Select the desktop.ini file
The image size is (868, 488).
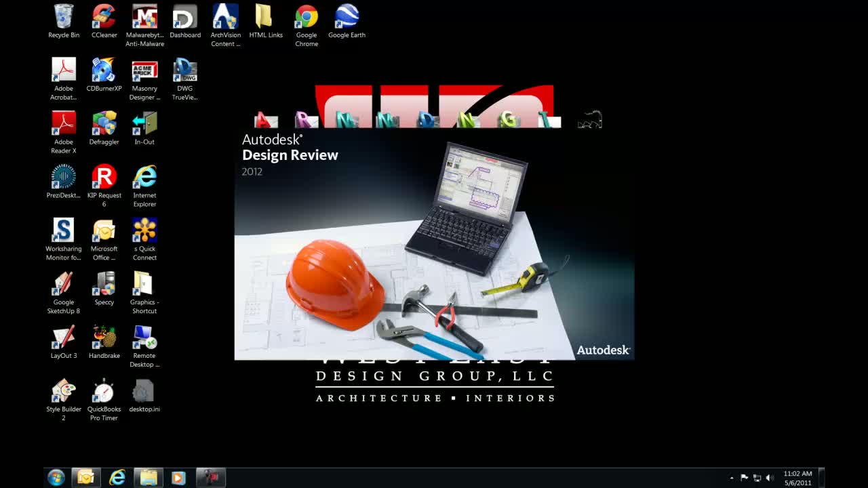click(x=144, y=396)
